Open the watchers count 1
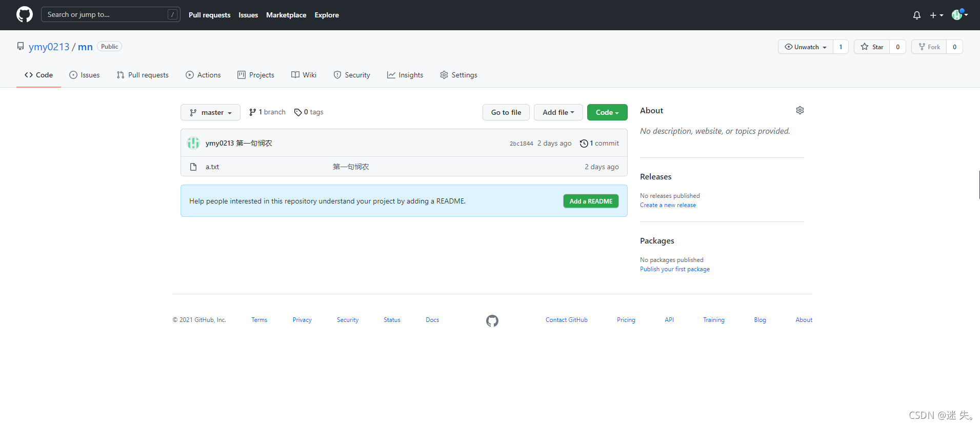The image size is (980, 425). point(841,47)
